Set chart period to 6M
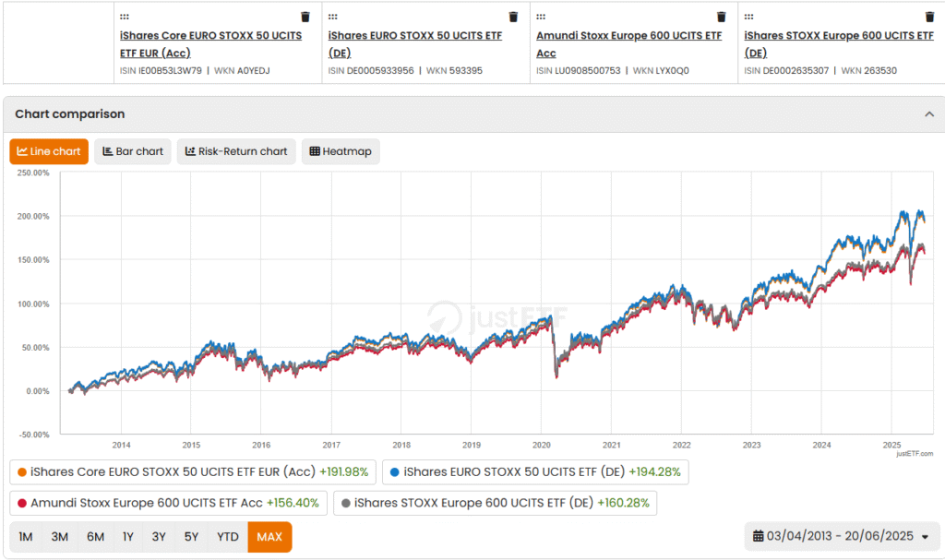The height and width of the screenshot is (560, 945). [x=95, y=537]
